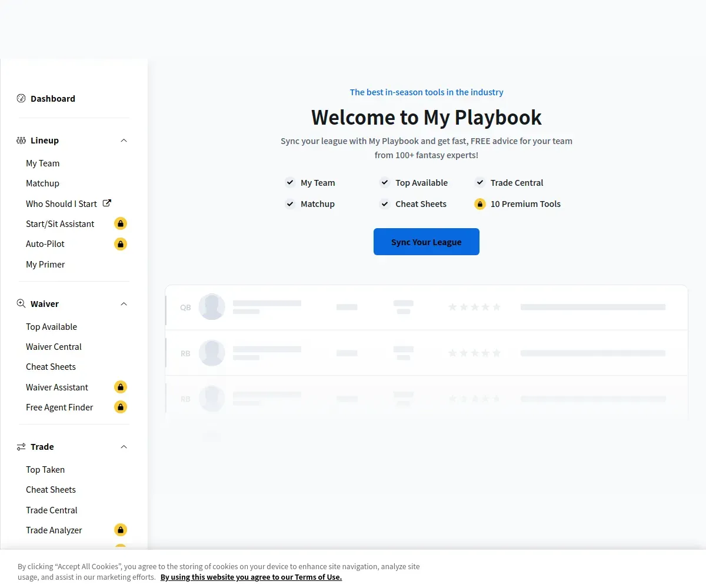Open Dashboard in the sidebar
The image size is (706, 588).
[53, 99]
